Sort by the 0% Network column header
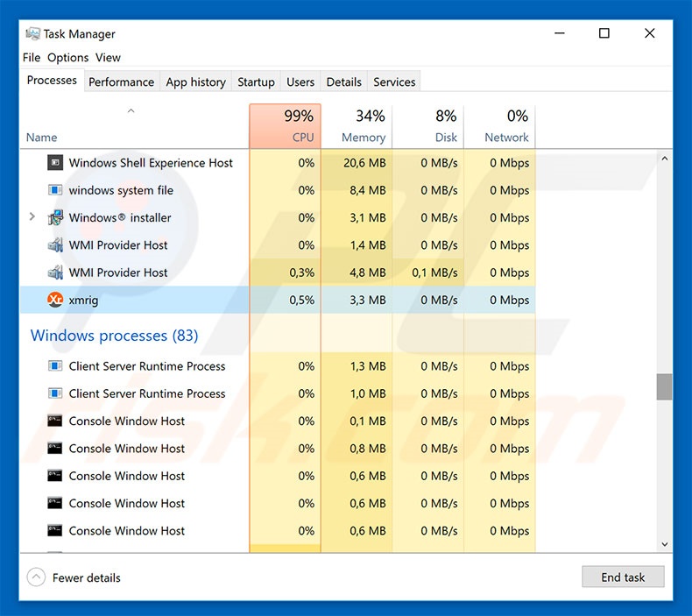692x616 pixels. coord(499,126)
